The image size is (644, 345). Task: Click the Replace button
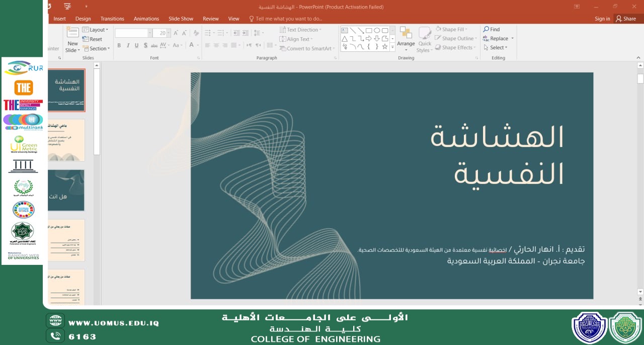[499, 39]
